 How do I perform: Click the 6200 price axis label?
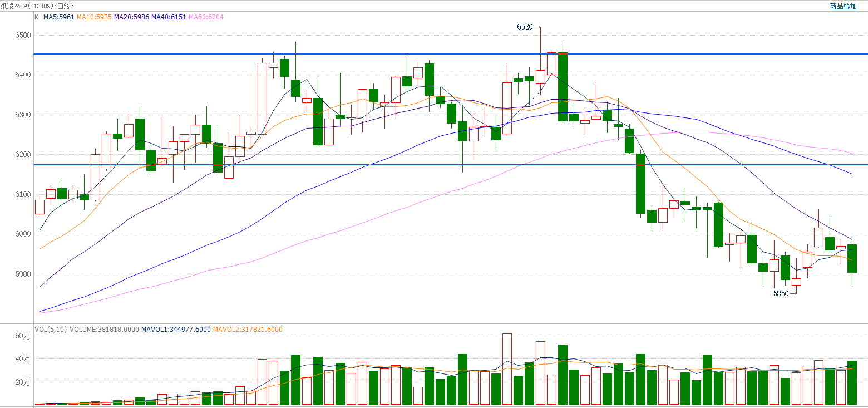tap(23, 155)
